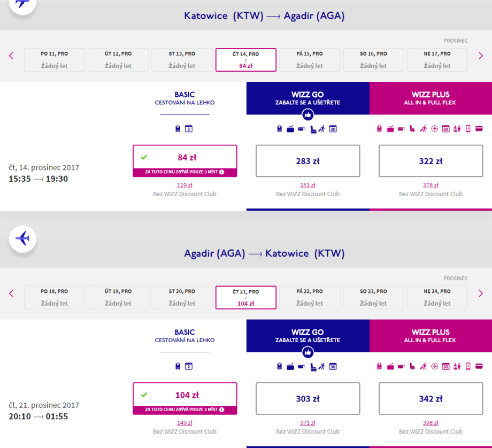Click info icon beside 'pouze 3 míst' notice
The height and width of the screenshot is (448, 492).
click(x=221, y=172)
